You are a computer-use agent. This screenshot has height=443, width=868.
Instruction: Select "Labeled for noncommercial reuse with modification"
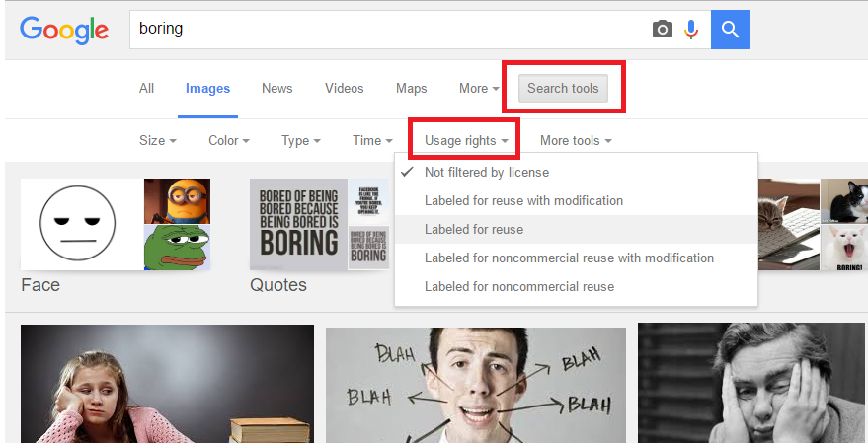(576, 258)
